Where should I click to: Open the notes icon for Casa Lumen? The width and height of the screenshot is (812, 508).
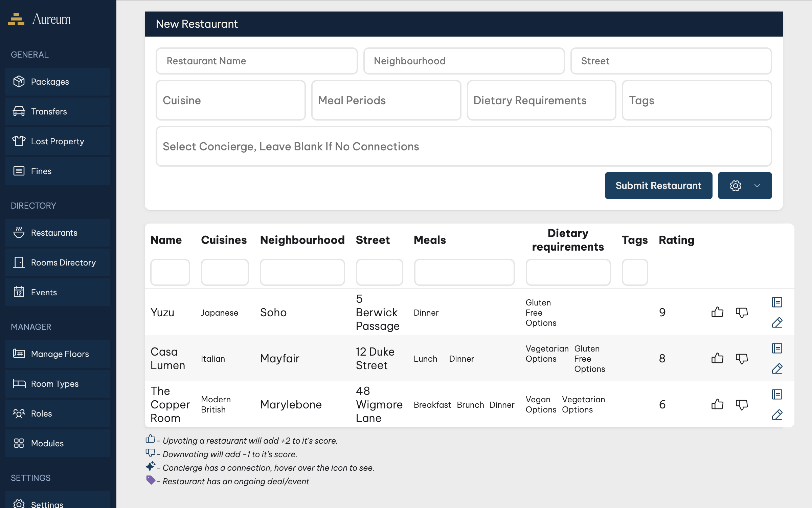pos(777,348)
